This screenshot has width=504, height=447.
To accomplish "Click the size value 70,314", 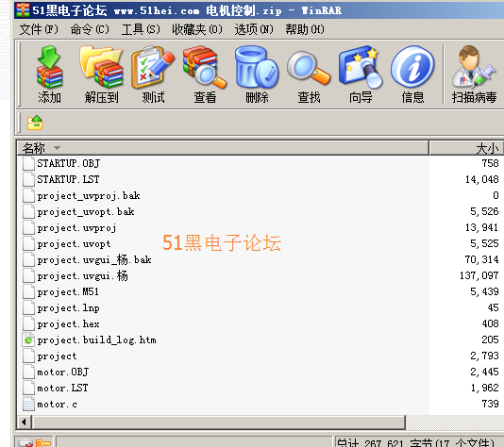I will click(482, 259).
